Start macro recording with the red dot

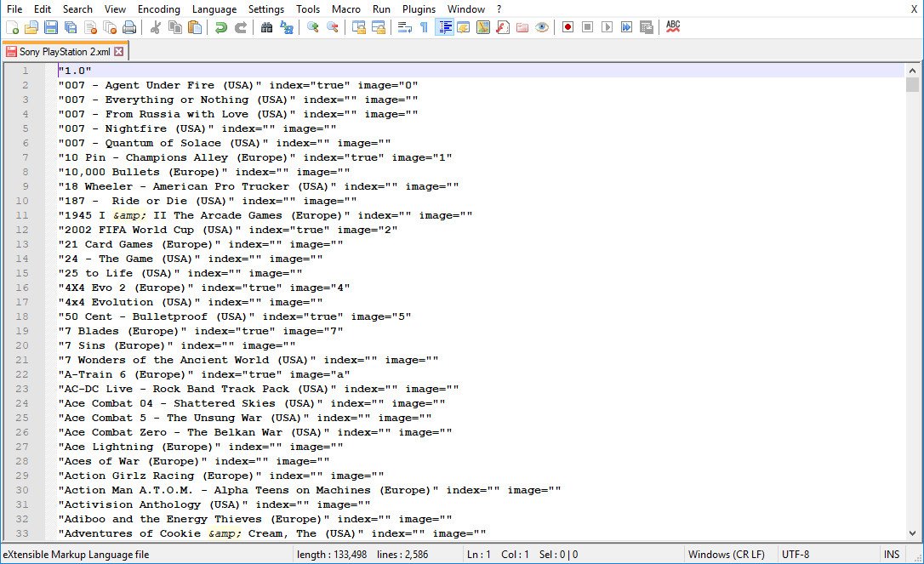coord(568,27)
